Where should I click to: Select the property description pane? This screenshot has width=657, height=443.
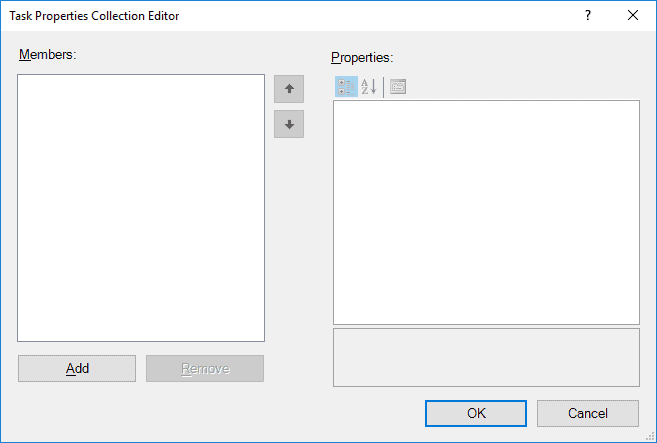point(486,358)
